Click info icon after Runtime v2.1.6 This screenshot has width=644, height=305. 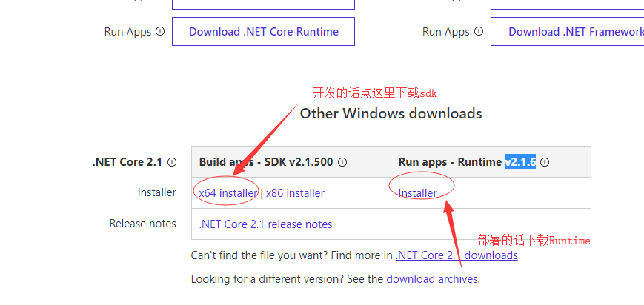[x=545, y=162]
